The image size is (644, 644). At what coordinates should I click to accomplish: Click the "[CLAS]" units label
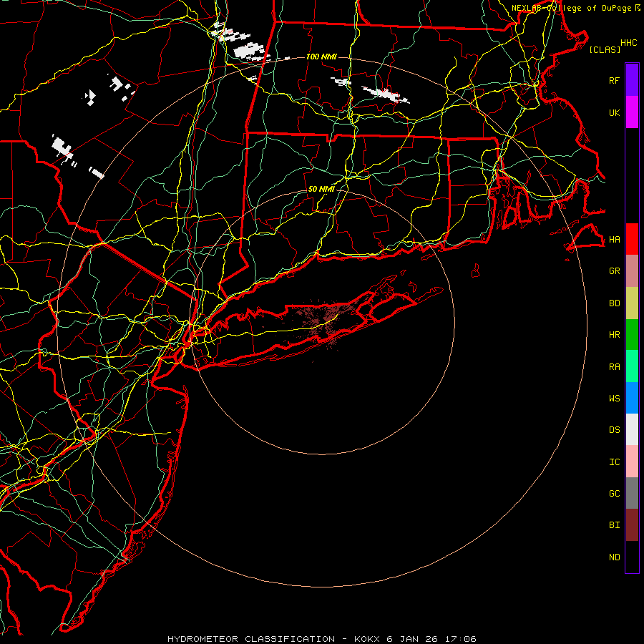[605, 49]
